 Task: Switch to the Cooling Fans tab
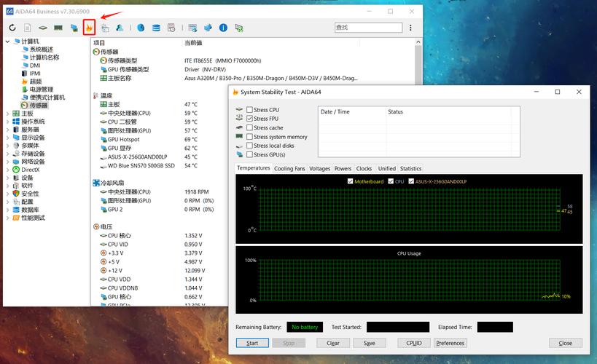coord(289,168)
